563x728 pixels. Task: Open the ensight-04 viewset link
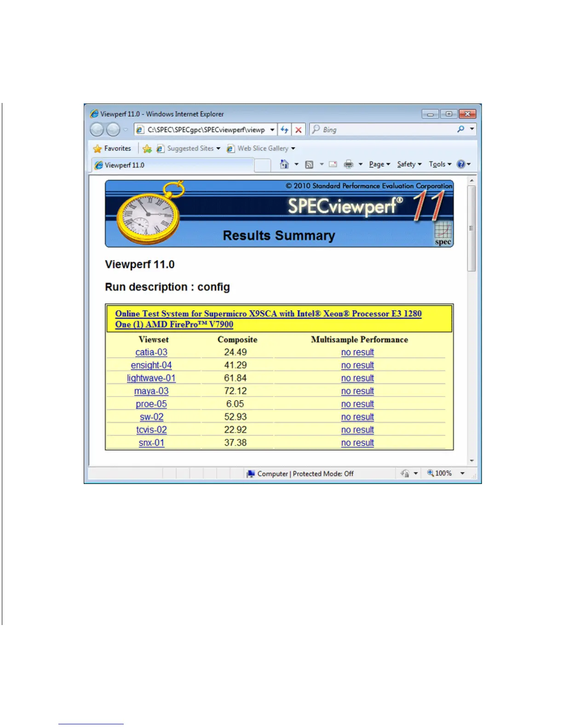pyautogui.click(x=151, y=365)
